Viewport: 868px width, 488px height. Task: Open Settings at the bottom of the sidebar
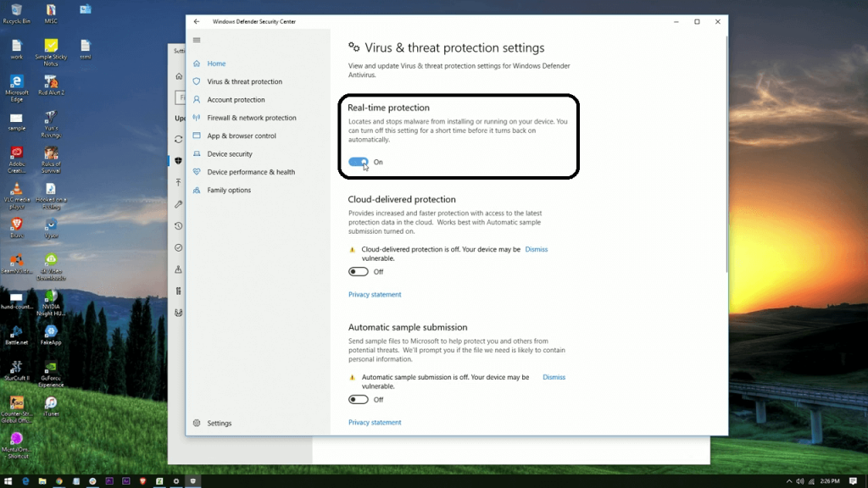pyautogui.click(x=219, y=423)
